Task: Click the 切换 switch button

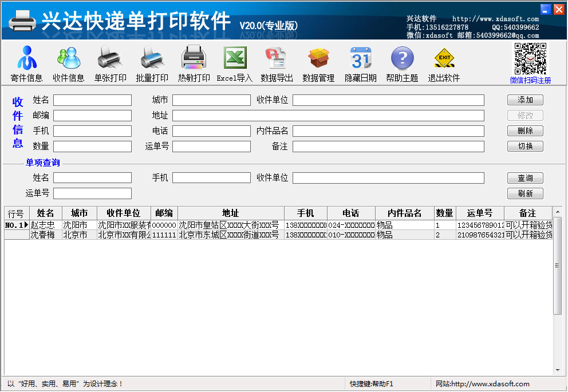Action: point(525,146)
